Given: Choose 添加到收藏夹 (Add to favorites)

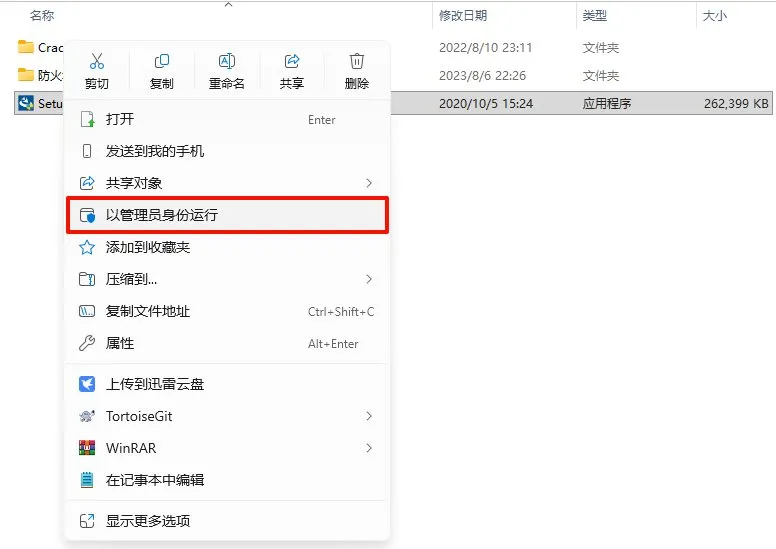Looking at the screenshot, I should (x=227, y=247).
